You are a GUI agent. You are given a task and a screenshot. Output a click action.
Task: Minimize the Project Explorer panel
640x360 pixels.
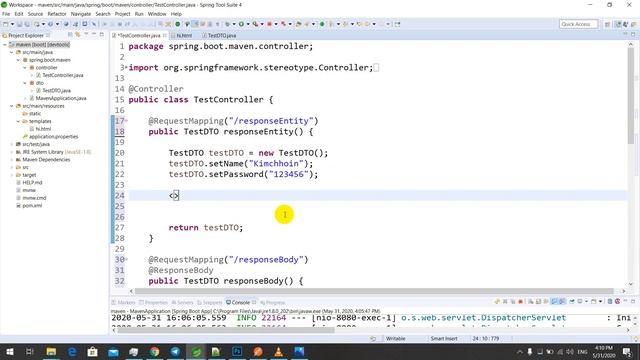point(94,35)
